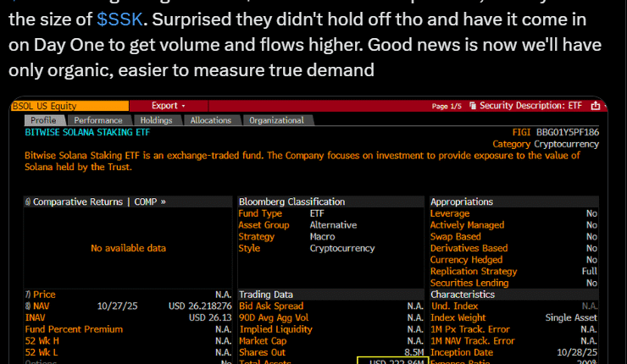Go to the Organizational tab

(275, 120)
